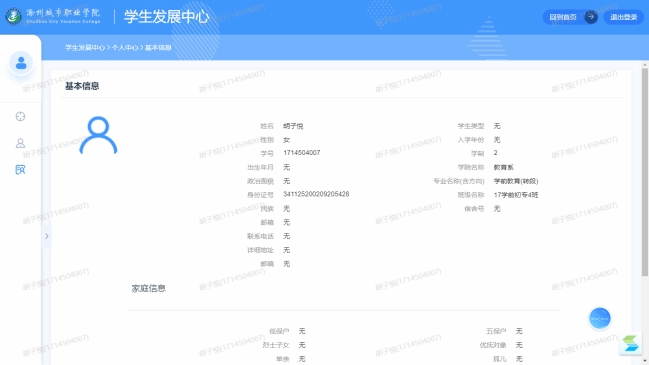Screen dimensions: 649x365
Task: Click the 退出登录 button
Action: coord(623,17)
